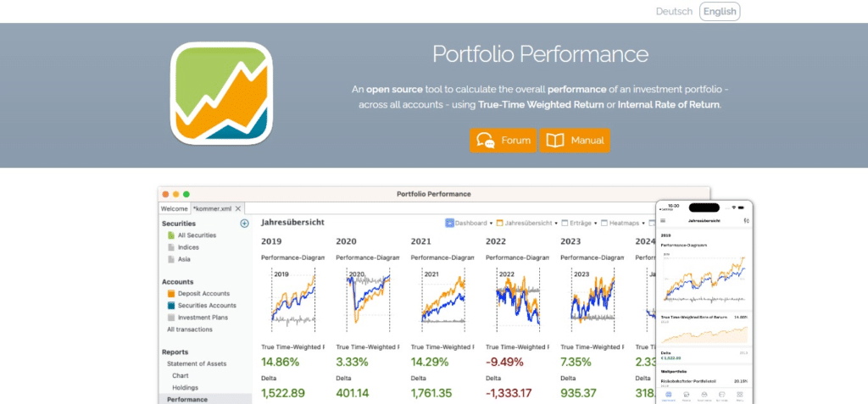Click the Portfolio Performance app logo

[x=222, y=93]
